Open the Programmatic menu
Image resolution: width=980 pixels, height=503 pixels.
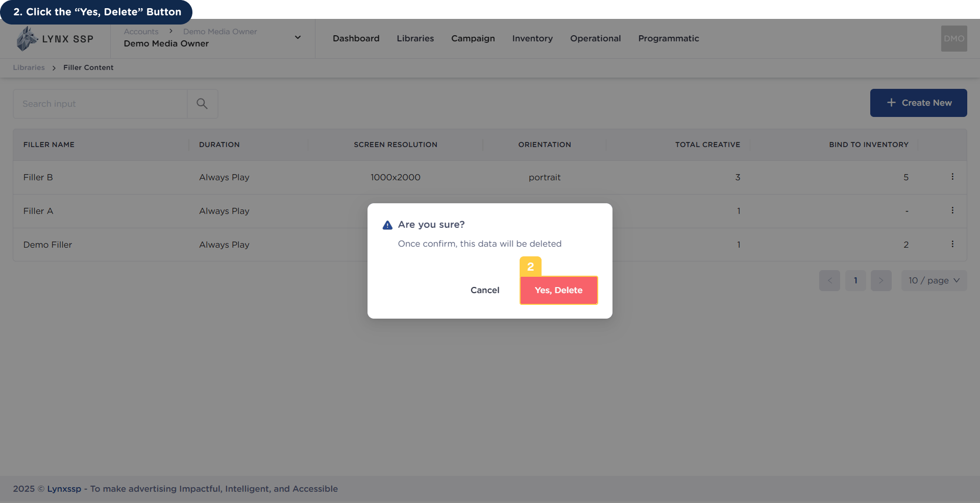click(668, 38)
